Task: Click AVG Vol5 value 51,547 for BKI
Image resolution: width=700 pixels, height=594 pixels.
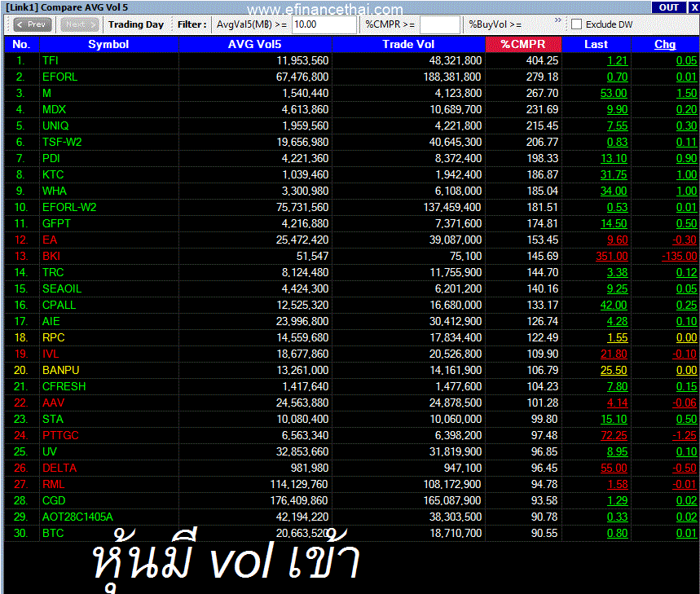Action: 312,256
